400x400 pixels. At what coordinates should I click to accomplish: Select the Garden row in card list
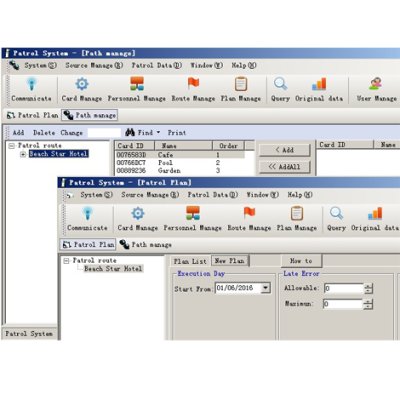coord(180,171)
